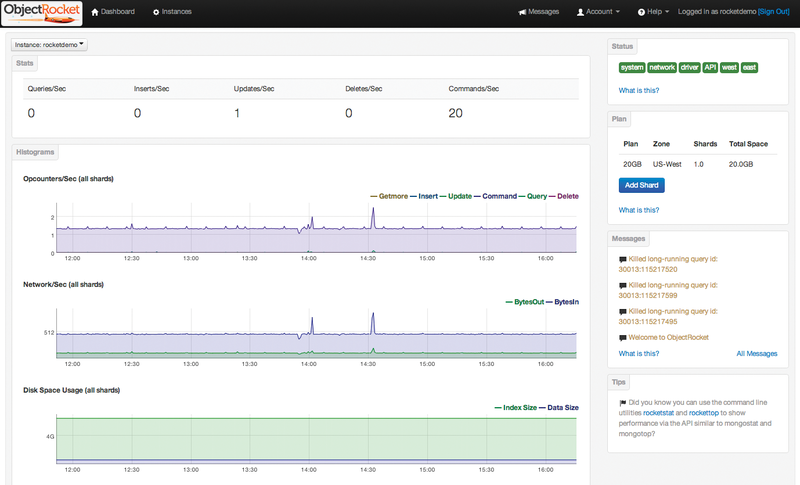Open the Instances menu item
Image resolution: width=800 pixels, height=485 pixels.
pyautogui.click(x=177, y=12)
